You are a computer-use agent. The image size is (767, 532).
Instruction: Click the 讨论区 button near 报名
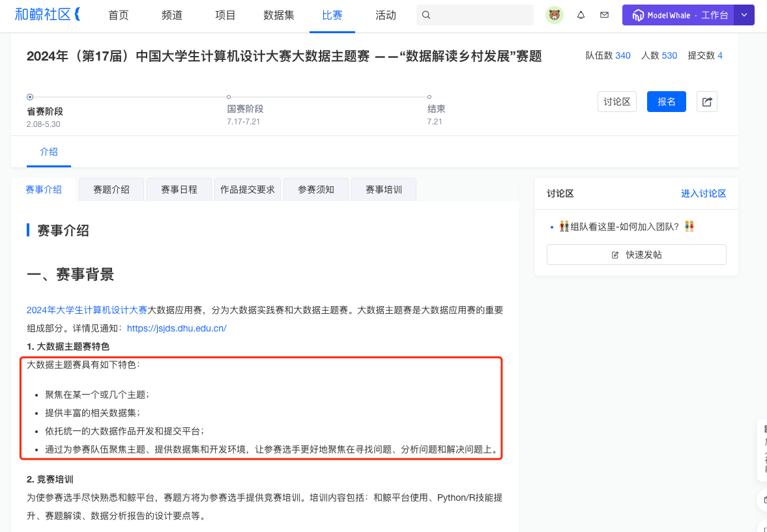point(617,102)
